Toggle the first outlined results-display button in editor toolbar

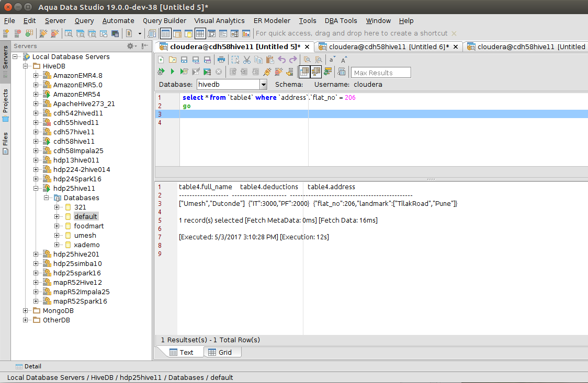point(304,72)
